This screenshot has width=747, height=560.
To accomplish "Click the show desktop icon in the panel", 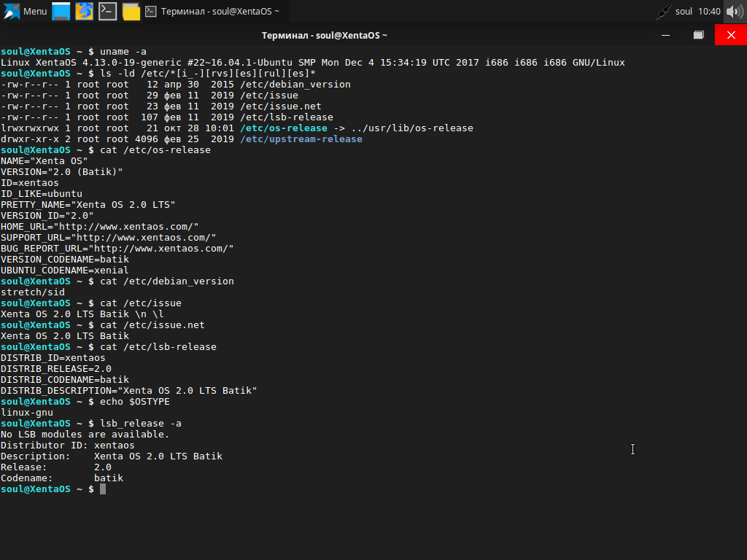I will (61, 12).
